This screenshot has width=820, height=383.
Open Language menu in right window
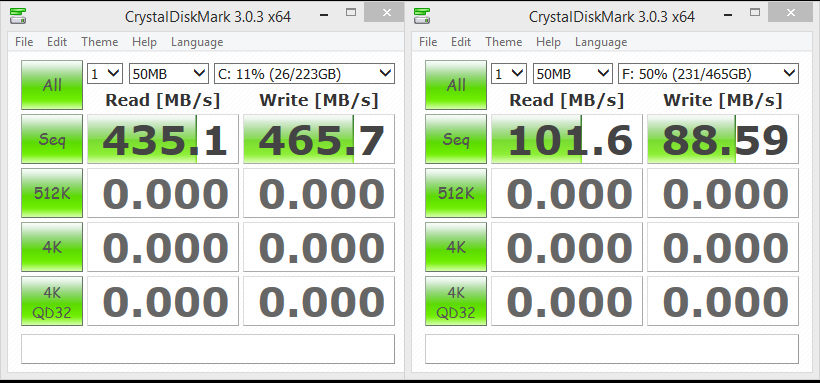pyautogui.click(x=601, y=42)
